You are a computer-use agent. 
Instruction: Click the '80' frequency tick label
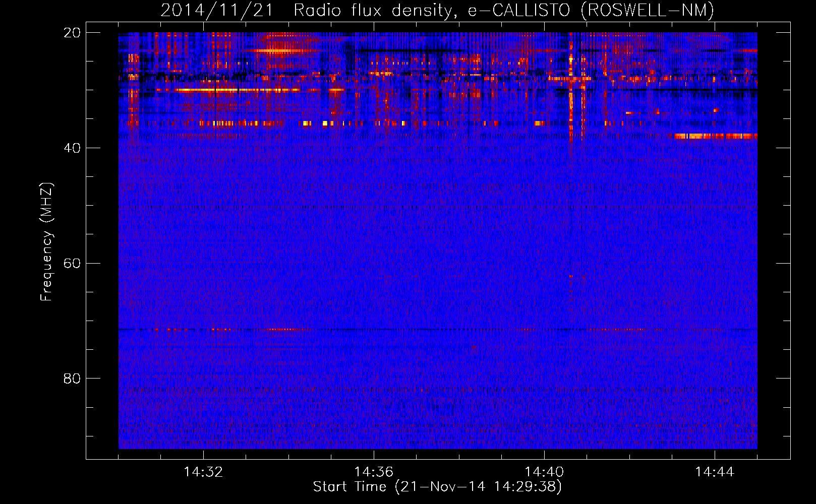(72, 379)
